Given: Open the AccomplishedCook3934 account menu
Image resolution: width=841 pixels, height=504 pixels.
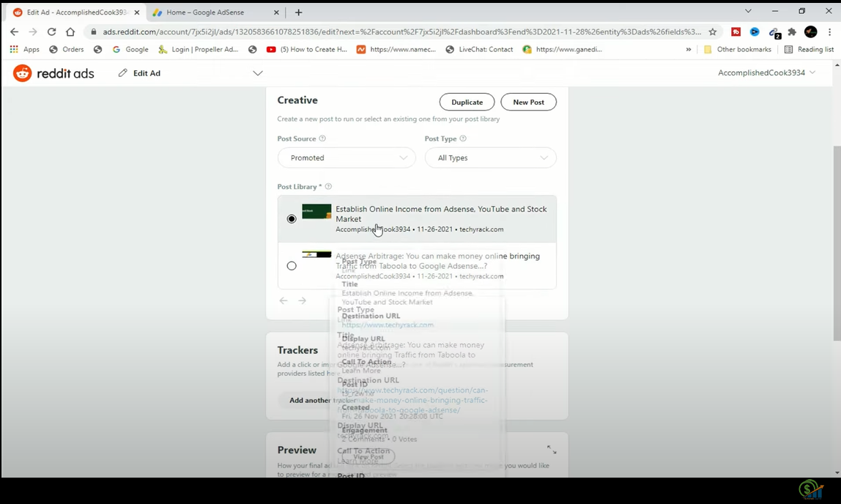Looking at the screenshot, I should click(x=766, y=73).
